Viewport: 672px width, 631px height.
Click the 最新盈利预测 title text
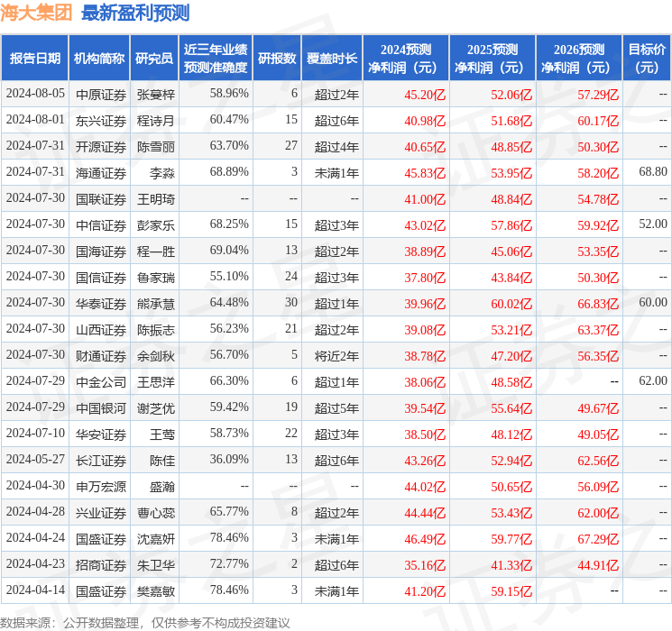135,13
